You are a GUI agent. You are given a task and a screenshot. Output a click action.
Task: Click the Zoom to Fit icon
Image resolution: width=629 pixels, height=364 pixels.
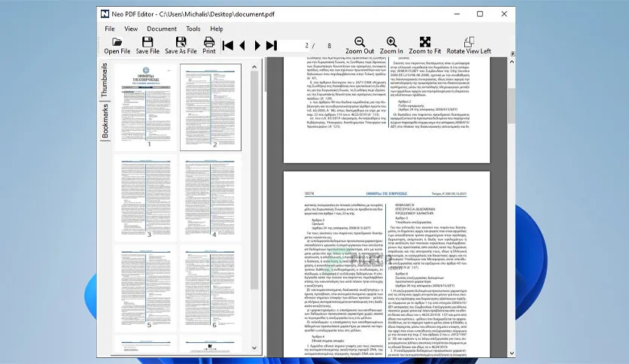tap(425, 41)
